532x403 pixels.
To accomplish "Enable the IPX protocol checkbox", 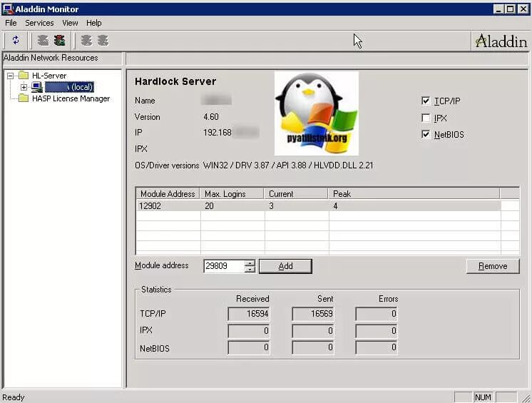I will 426,118.
